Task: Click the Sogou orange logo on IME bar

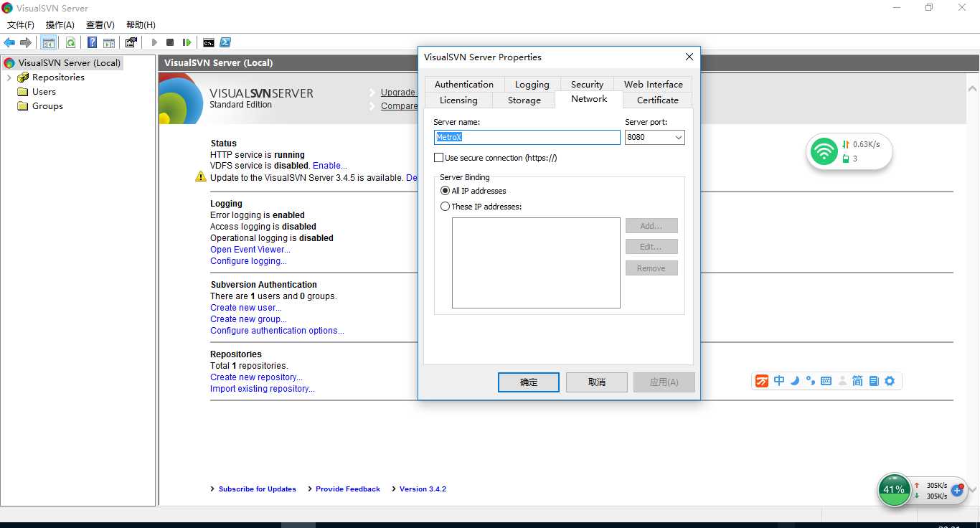Action: (x=762, y=381)
